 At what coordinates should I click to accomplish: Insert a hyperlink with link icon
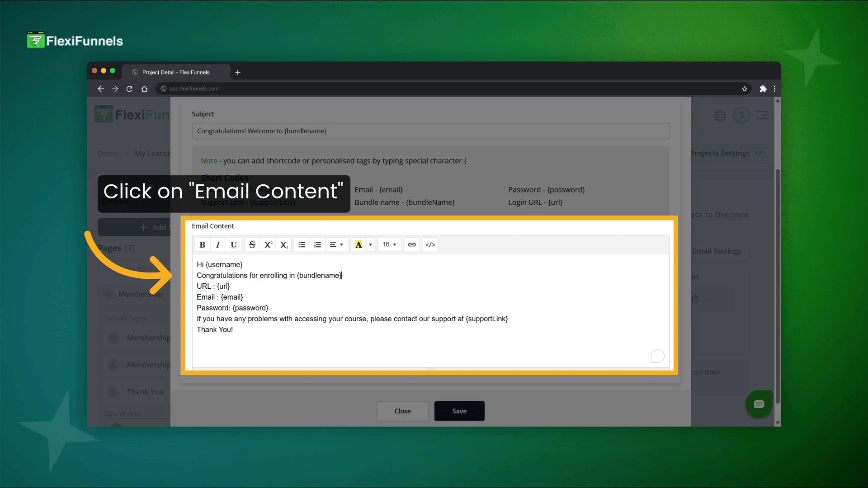click(411, 244)
